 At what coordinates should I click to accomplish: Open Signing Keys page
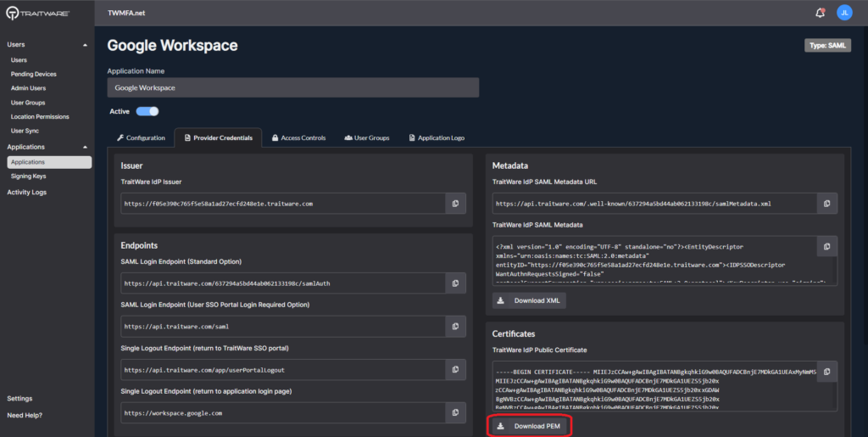(x=28, y=176)
